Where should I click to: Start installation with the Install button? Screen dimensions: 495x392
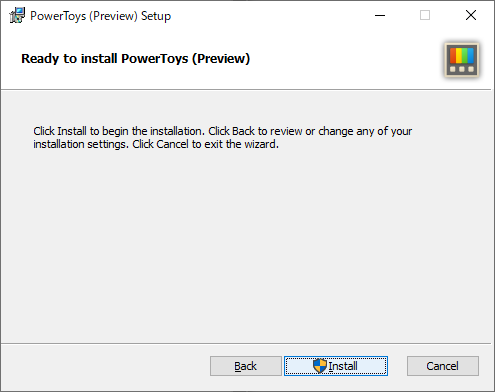[336, 366]
